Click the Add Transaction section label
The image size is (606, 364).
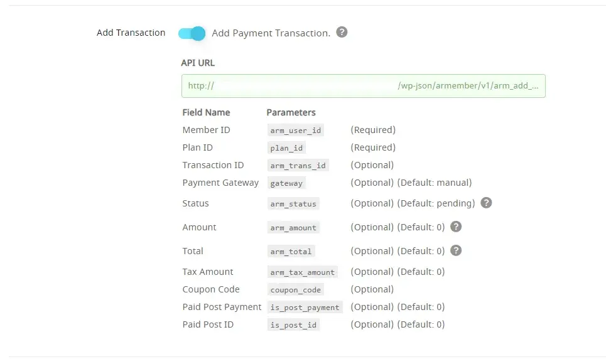point(131,33)
